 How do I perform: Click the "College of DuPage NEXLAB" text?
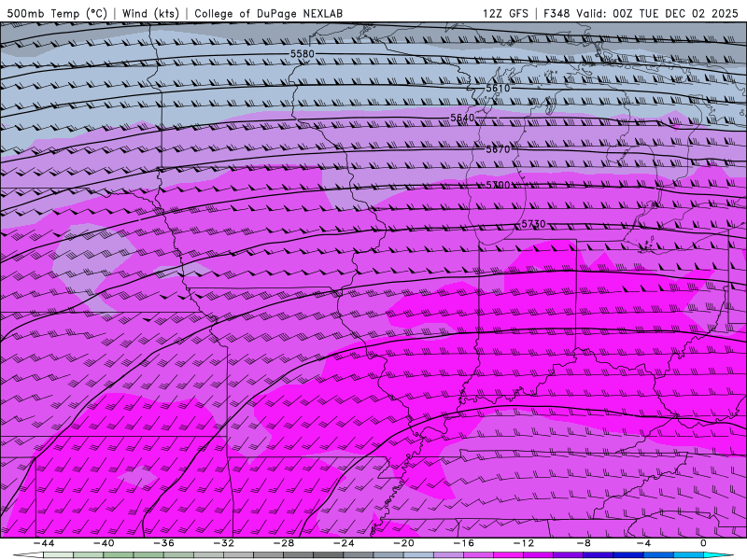[268, 13]
